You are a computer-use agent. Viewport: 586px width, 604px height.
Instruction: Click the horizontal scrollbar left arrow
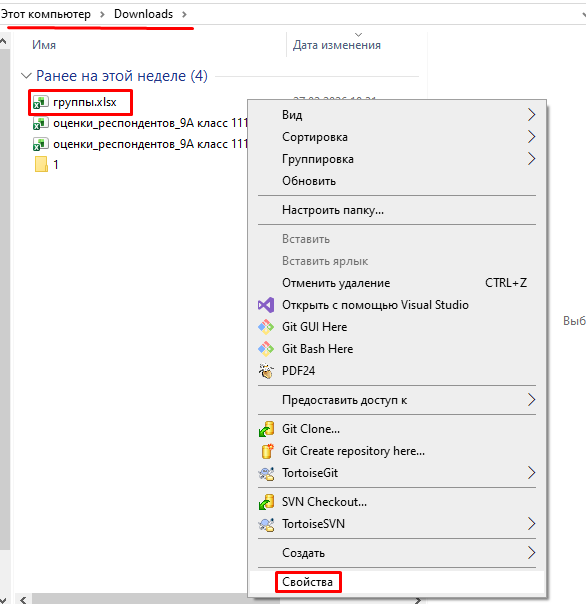24,599
